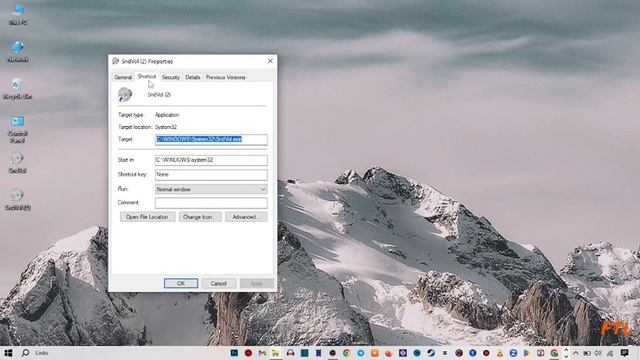
Task: Click Open File Location button
Action: pyautogui.click(x=147, y=217)
